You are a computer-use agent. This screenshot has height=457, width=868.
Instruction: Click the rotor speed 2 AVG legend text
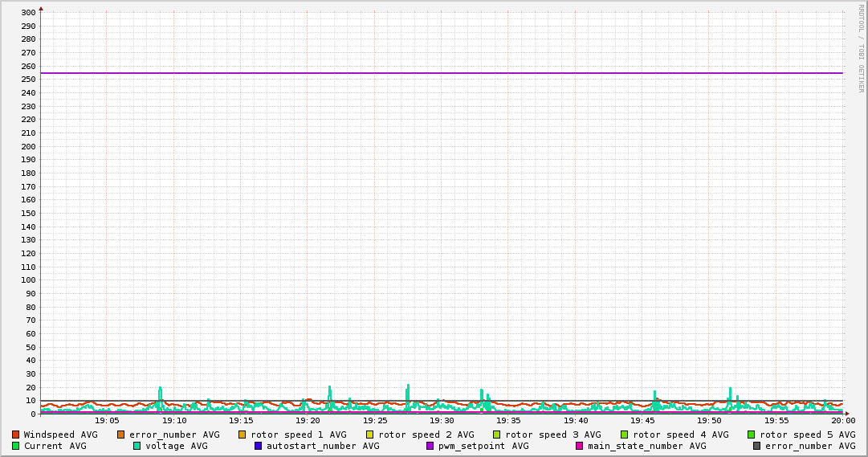tap(426, 435)
